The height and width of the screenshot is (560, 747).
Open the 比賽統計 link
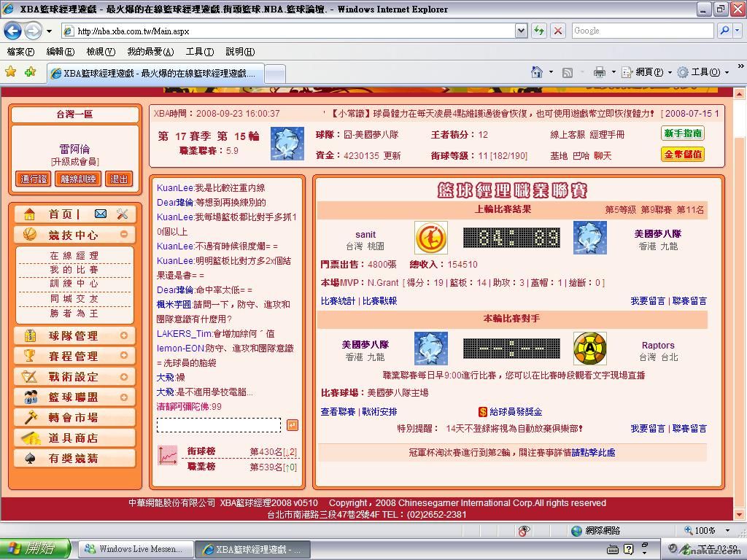pyautogui.click(x=338, y=301)
